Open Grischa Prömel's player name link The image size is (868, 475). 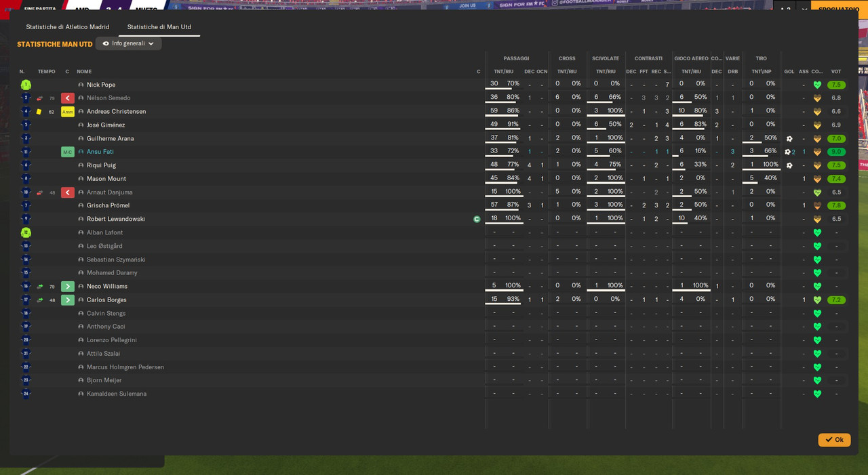coord(108,206)
